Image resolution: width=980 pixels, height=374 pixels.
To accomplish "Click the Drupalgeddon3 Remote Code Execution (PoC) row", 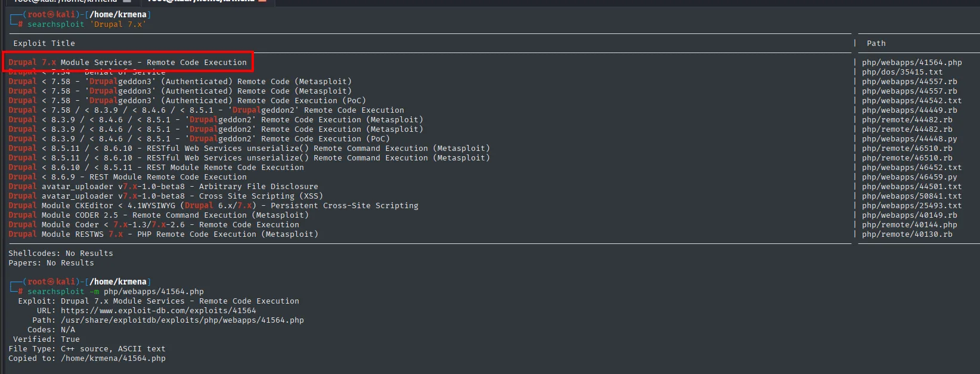I will click(x=187, y=101).
